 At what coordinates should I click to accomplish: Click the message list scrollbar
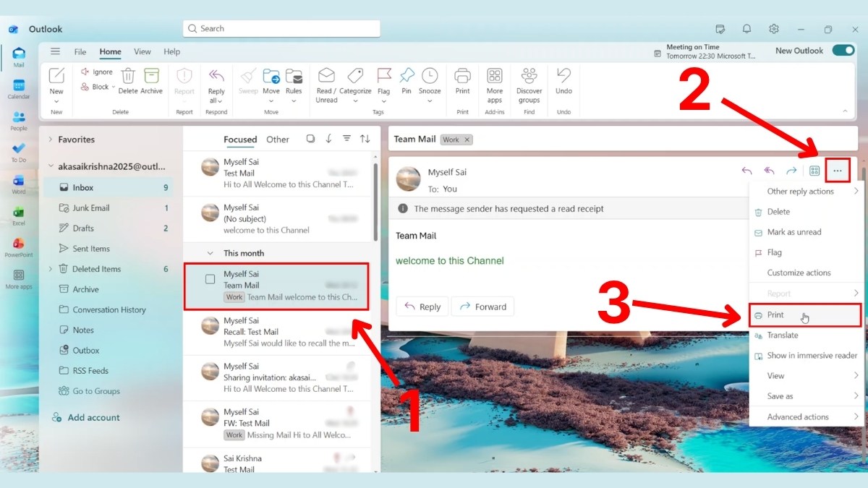pyautogui.click(x=375, y=201)
